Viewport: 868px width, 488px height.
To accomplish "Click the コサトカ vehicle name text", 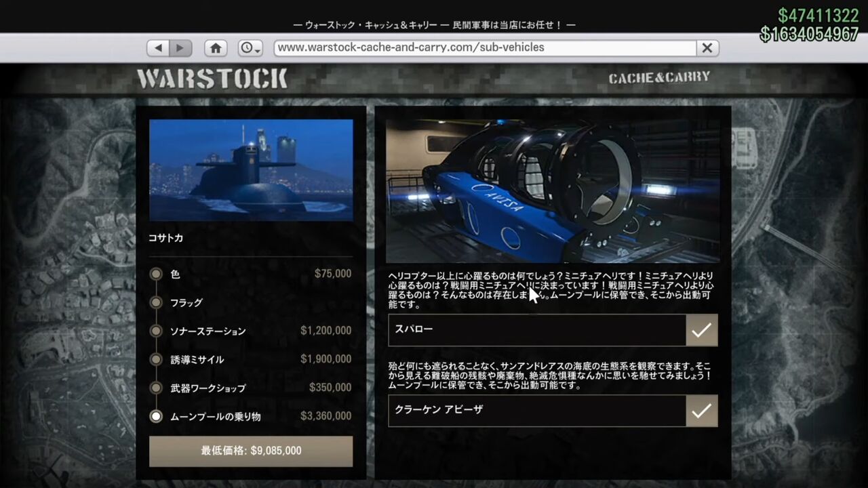I will (166, 238).
